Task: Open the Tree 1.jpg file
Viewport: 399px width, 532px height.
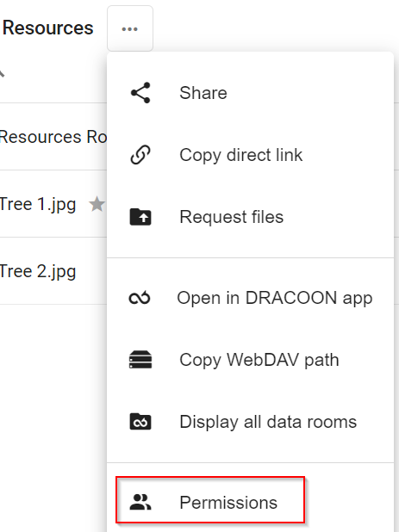Action: (38, 204)
